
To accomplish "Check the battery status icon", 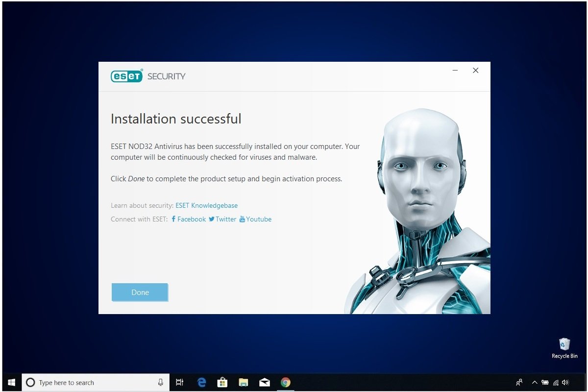I will click(545, 383).
